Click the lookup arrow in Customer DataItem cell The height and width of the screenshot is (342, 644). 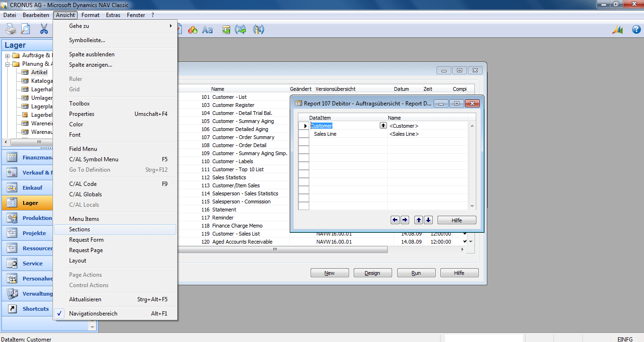(x=384, y=126)
